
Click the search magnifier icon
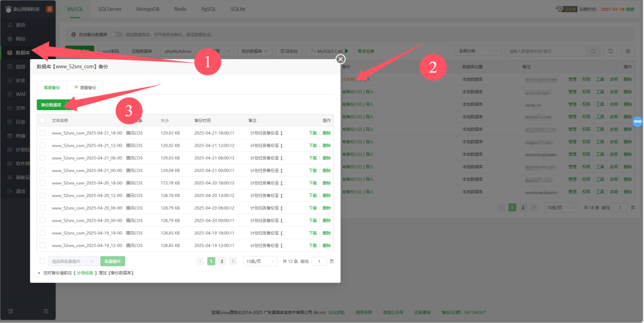593,50
